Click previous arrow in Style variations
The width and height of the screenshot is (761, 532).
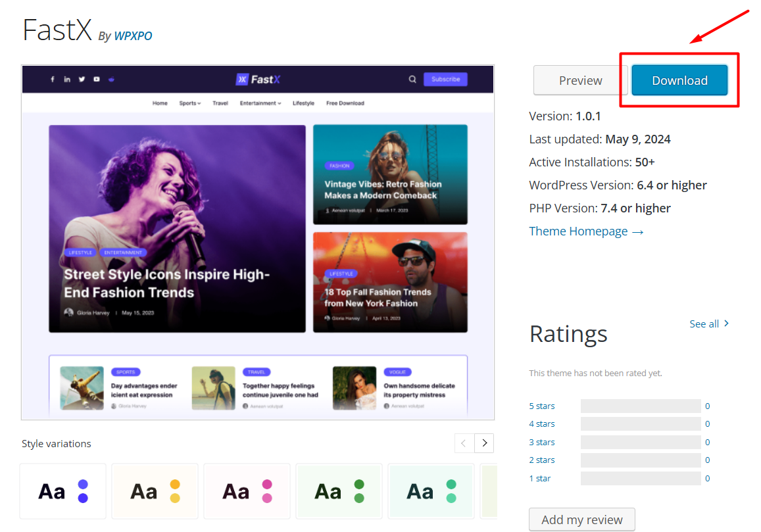[x=464, y=443]
